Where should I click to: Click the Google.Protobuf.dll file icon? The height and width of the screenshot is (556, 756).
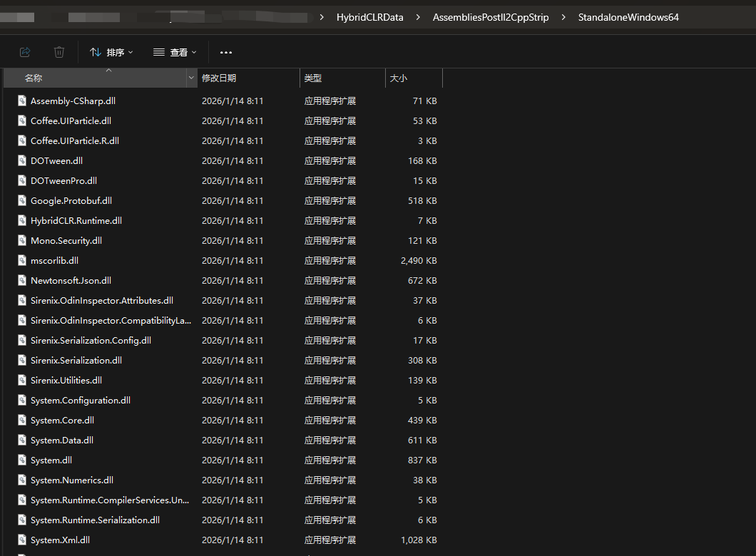coord(22,200)
